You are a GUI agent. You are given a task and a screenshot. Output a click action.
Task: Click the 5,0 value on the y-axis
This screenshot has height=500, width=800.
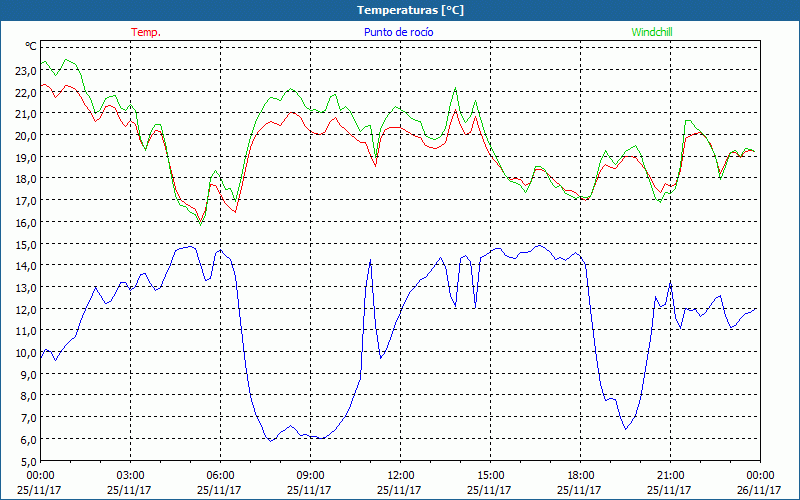[x=28, y=462]
